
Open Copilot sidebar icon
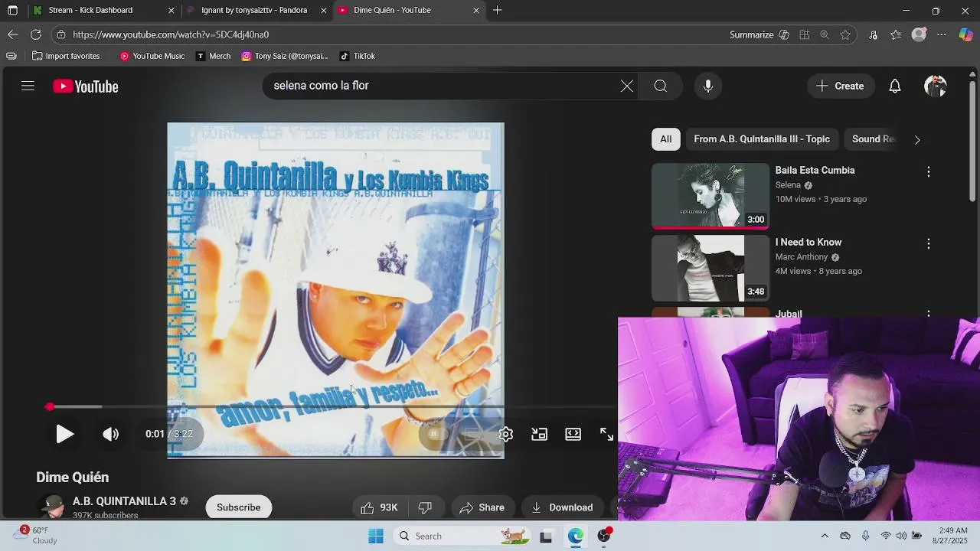tap(965, 34)
